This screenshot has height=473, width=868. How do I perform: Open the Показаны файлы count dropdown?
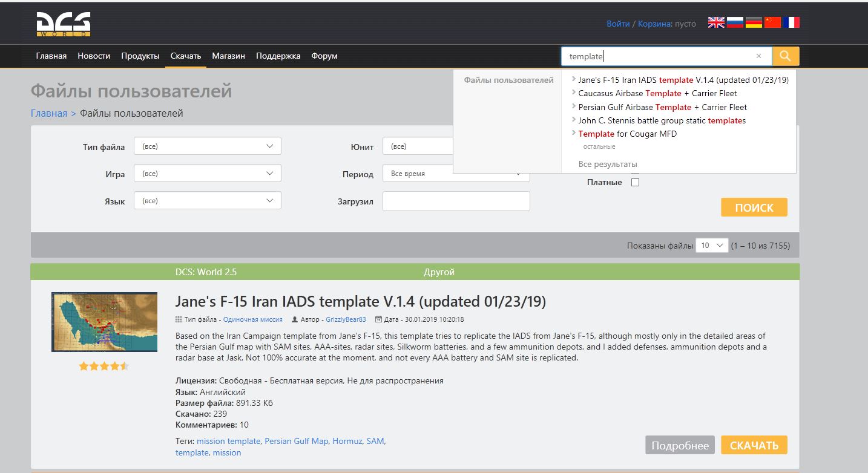click(x=712, y=246)
